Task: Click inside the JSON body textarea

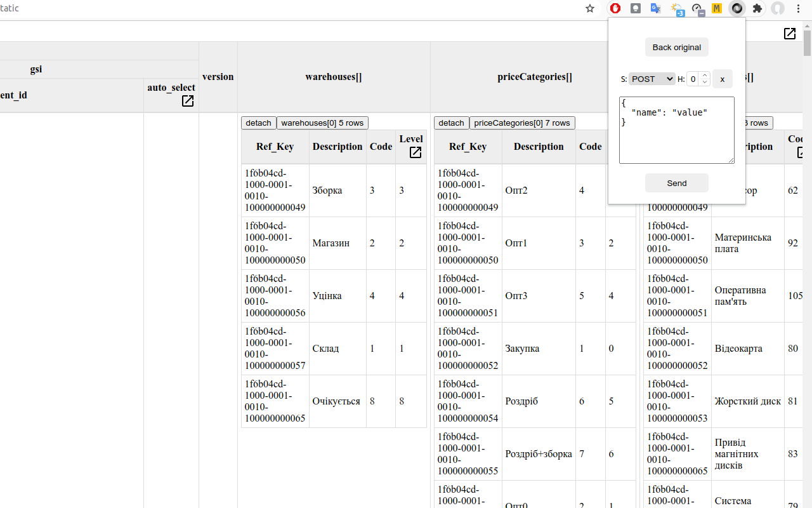Action: click(x=677, y=130)
